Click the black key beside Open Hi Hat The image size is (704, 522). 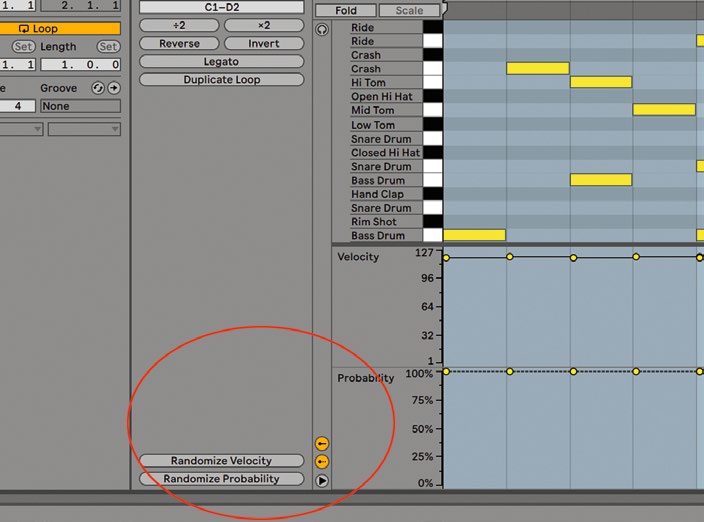click(x=433, y=96)
